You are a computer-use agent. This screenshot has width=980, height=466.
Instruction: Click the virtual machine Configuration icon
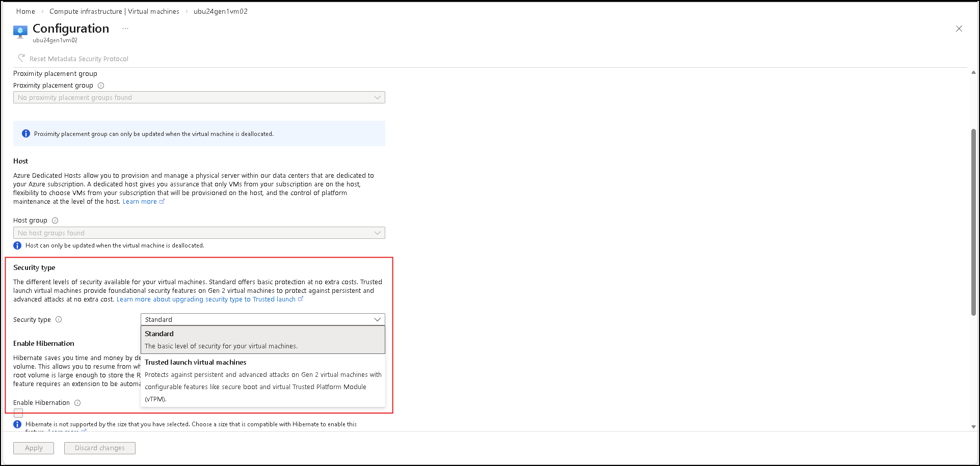point(20,32)
